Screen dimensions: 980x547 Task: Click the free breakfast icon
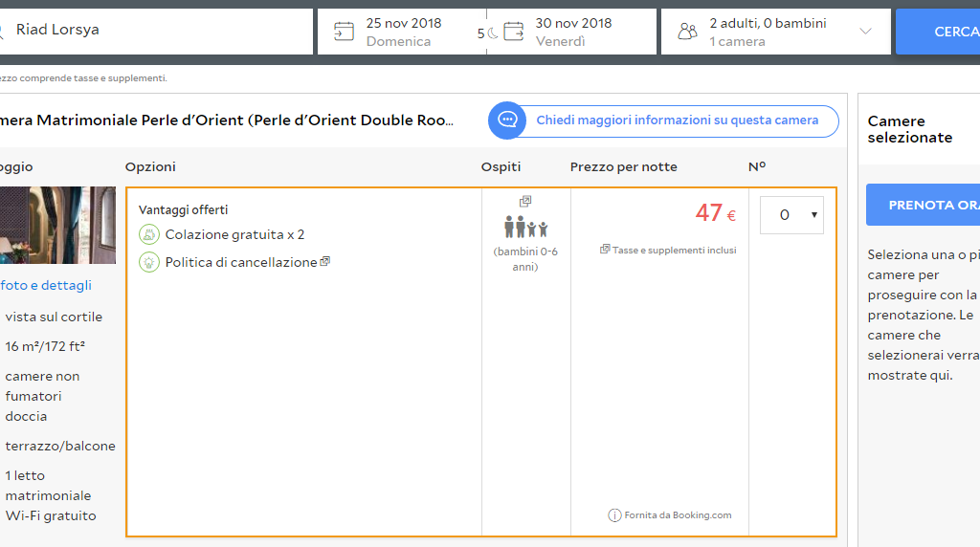(148, 234)
